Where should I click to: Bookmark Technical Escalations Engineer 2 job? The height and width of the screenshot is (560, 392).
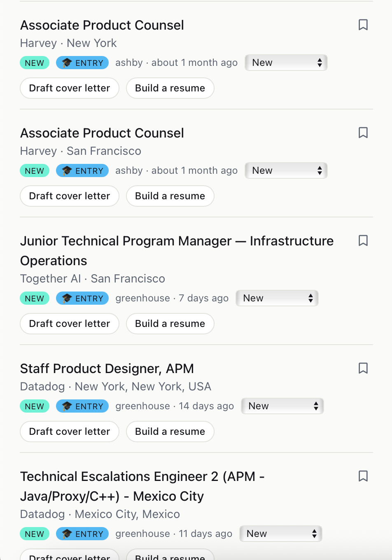pos(363,476)
